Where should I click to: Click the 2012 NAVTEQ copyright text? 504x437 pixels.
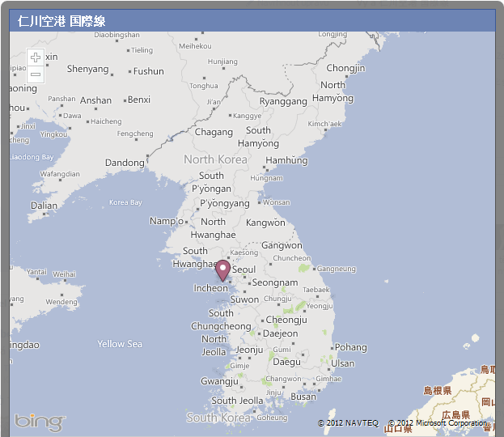(x=348, y=423)
